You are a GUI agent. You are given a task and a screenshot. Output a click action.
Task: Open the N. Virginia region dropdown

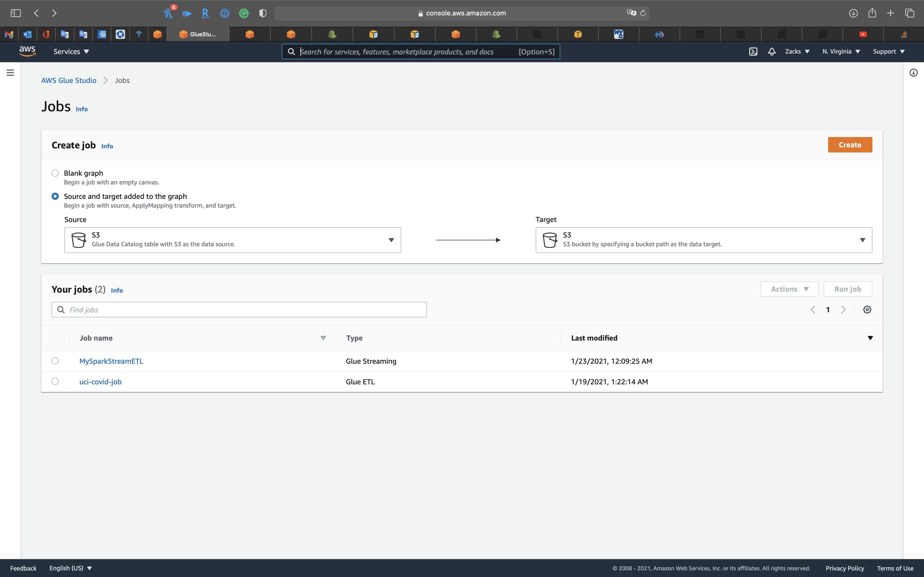pyautogui.click(x=841, y=52)
